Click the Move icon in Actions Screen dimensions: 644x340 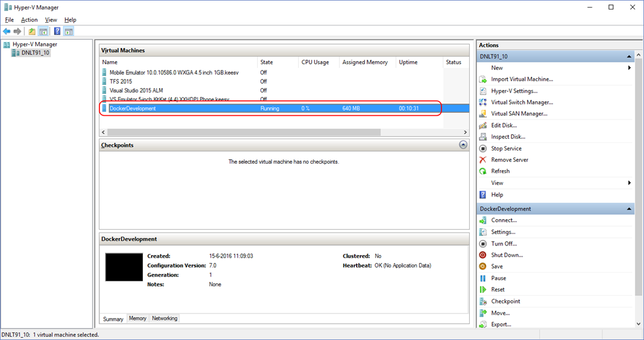point(483,314)
